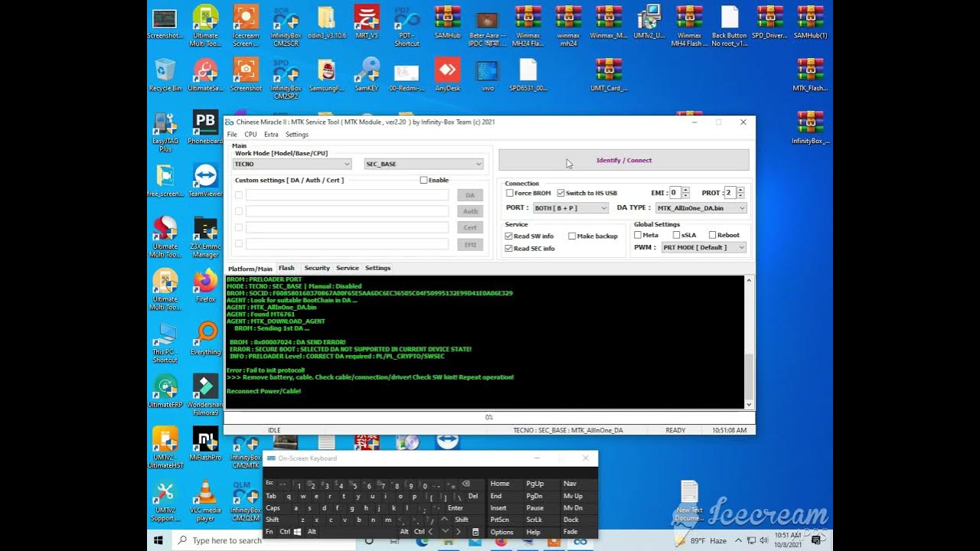Viewport: 980px width, 551px height.
Task: Click the Identify / Connect button
Action: pyautogui.click(x=623, y=160)
